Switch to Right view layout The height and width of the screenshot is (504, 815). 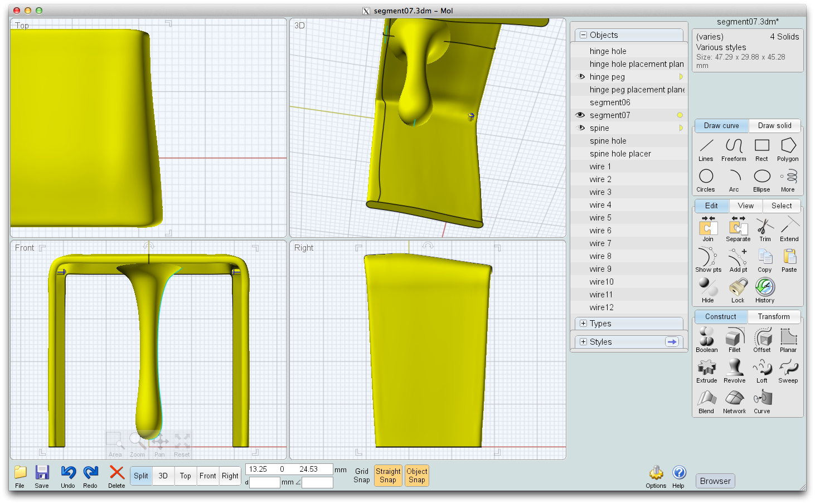click(230, 476)
